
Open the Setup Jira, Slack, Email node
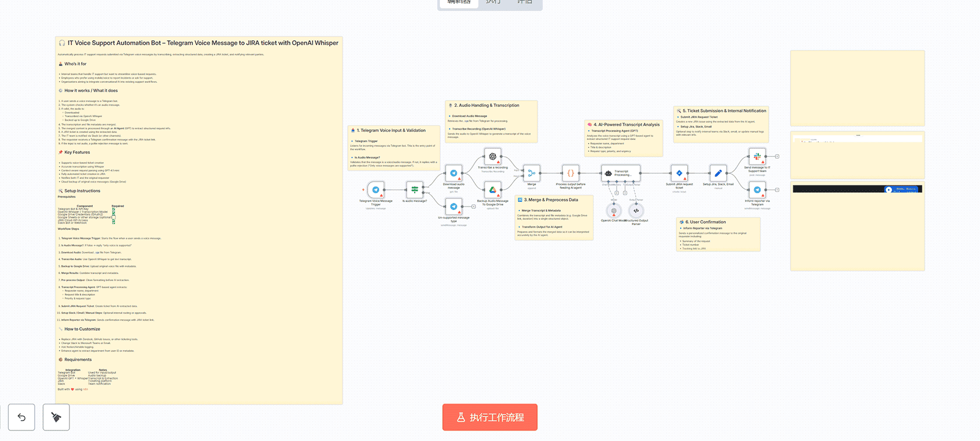[718, 173]
